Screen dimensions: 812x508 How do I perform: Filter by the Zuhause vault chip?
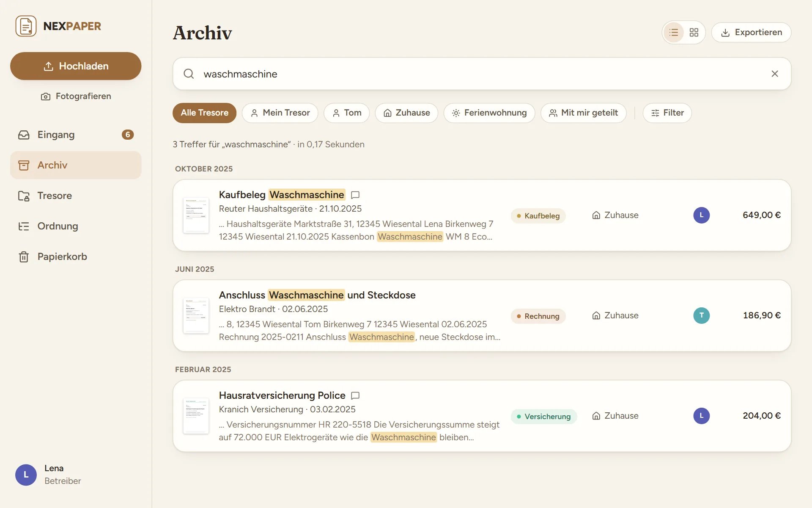[406, 113]
